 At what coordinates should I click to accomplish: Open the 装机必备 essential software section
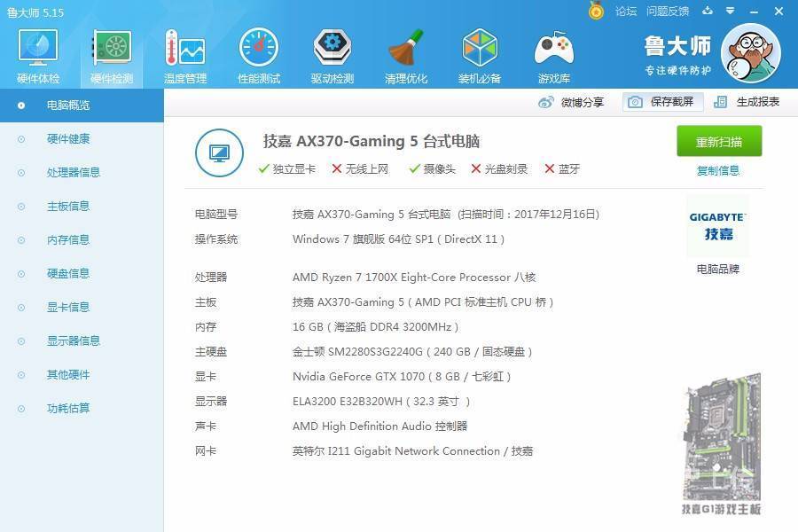click(479, 53)
